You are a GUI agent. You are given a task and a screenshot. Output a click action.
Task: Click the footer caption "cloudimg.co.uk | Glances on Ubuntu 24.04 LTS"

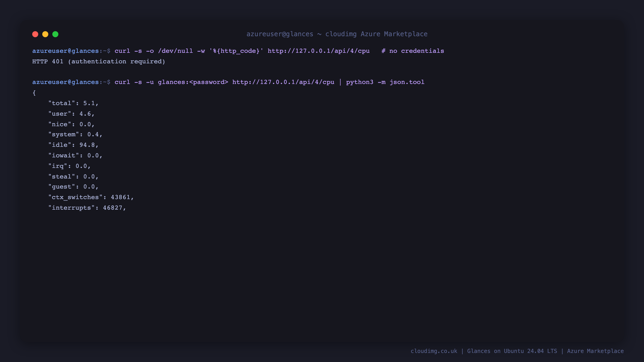coord(484,351)
